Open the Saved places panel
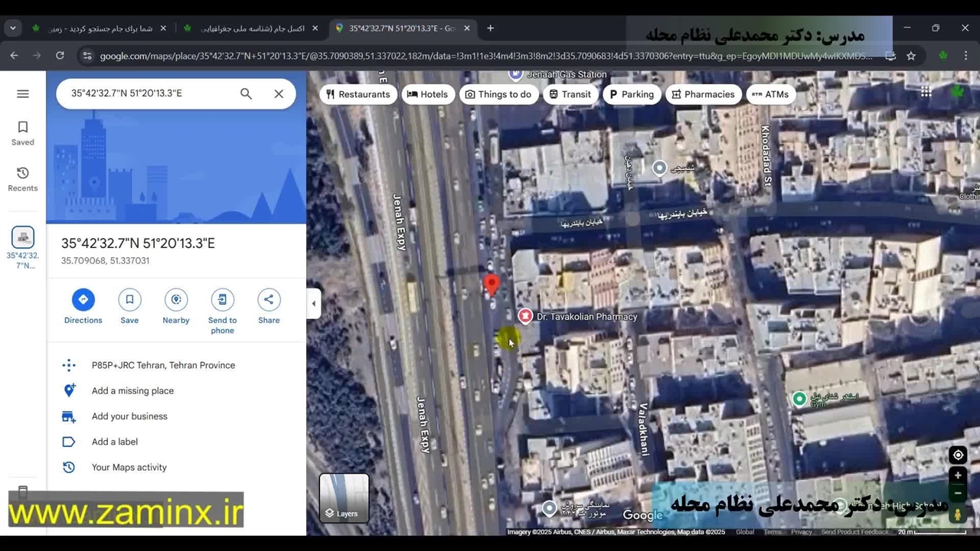Viewport: 980px width, 551px height. 23,133
